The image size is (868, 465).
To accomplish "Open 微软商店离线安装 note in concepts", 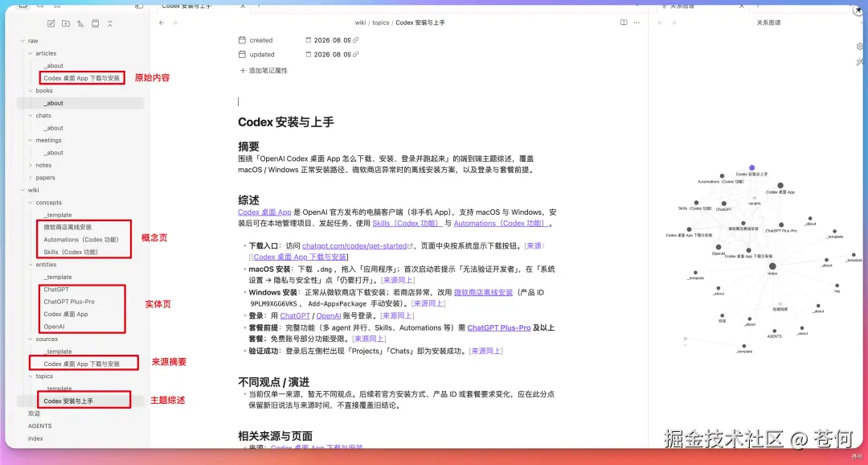I will click(68, 227).
